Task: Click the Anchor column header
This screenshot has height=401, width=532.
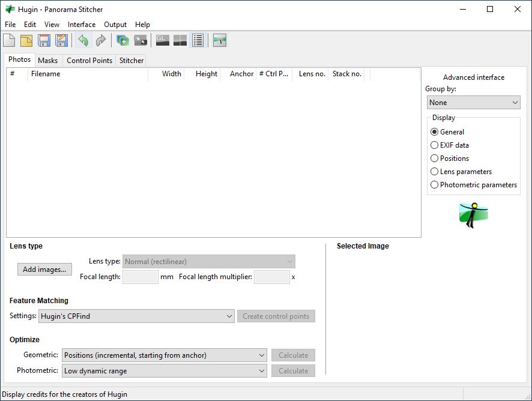Action: pyautogui.click(x=238, y=74)
